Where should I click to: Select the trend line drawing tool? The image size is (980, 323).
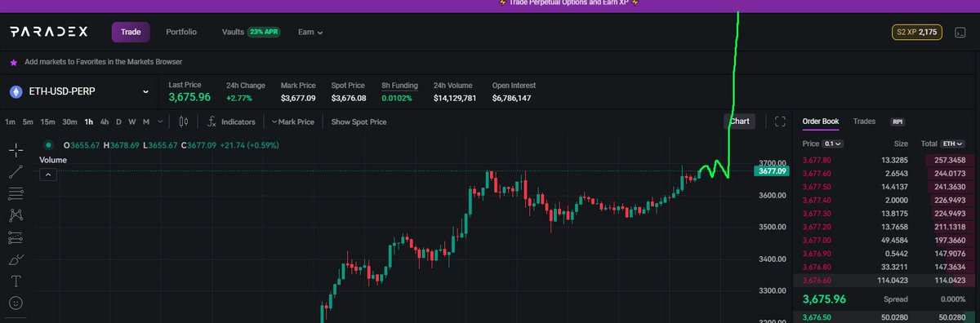[16, 172]
